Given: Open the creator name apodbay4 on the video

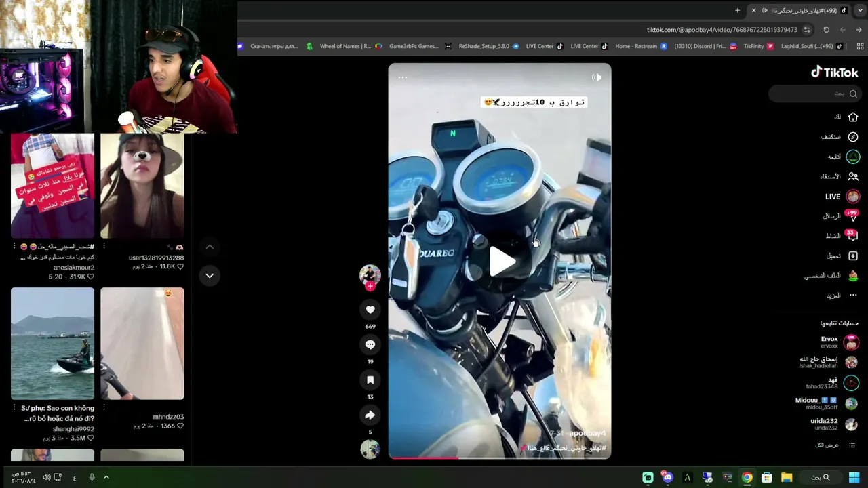Looking at the screenshot, I should point(587,434).
